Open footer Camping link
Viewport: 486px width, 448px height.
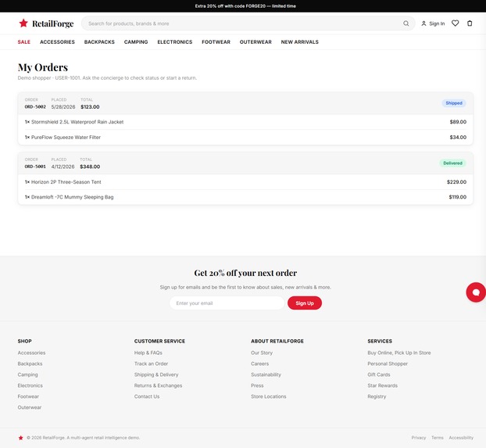27,375
